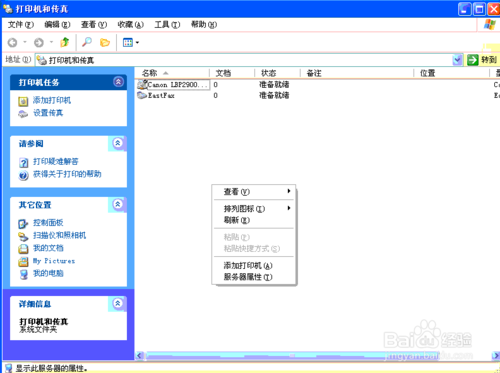Image resolution: width=500 pixels, height=373 pixels.
Task: Sort by the 名称 column header
Action: click(172, 73)
